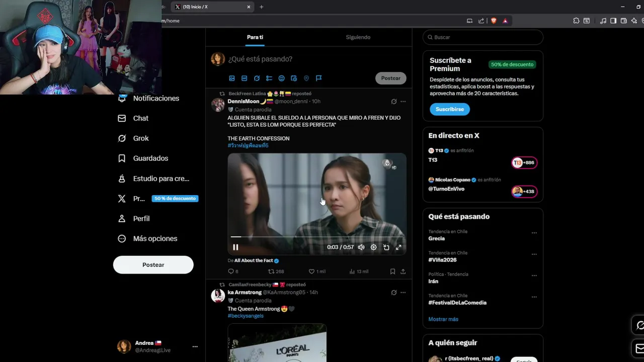This screenshot has height=362, width=644.
Task: Like the post with 1 mil likes
Action: [317, 271]
